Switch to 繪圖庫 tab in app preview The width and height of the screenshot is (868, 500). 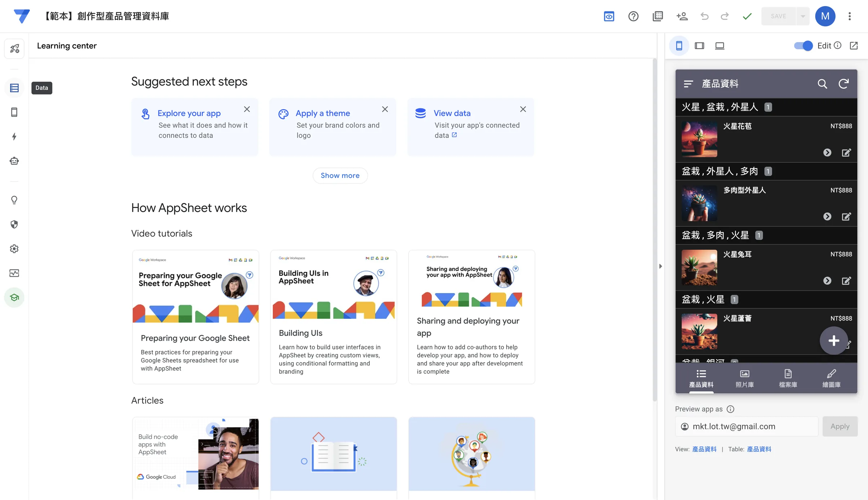point(831,378)
